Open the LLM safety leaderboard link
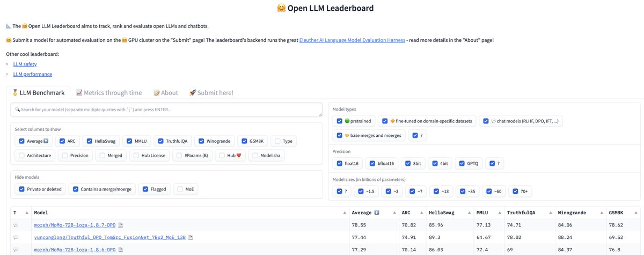Viewport: 644px width, 255px height. pos(25,64)
